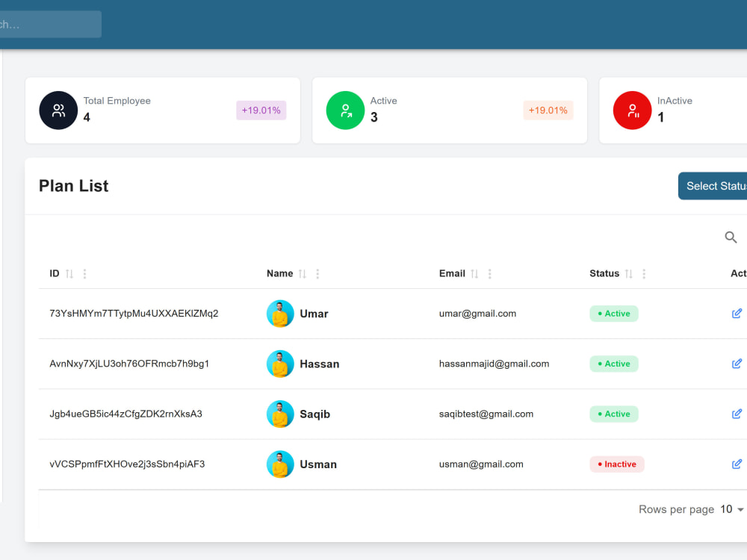Sort the Status column

point(628,273)
